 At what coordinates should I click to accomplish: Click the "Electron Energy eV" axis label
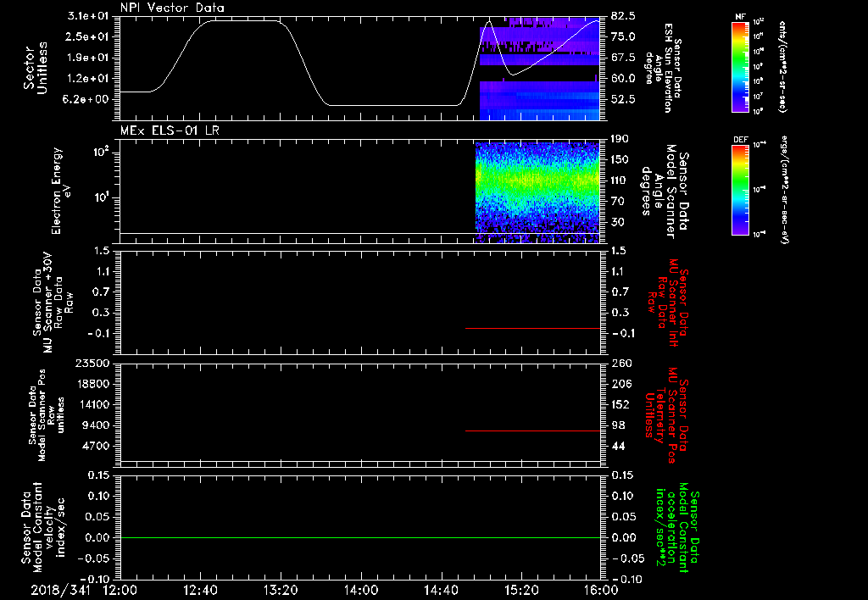(x=61, y=191)
